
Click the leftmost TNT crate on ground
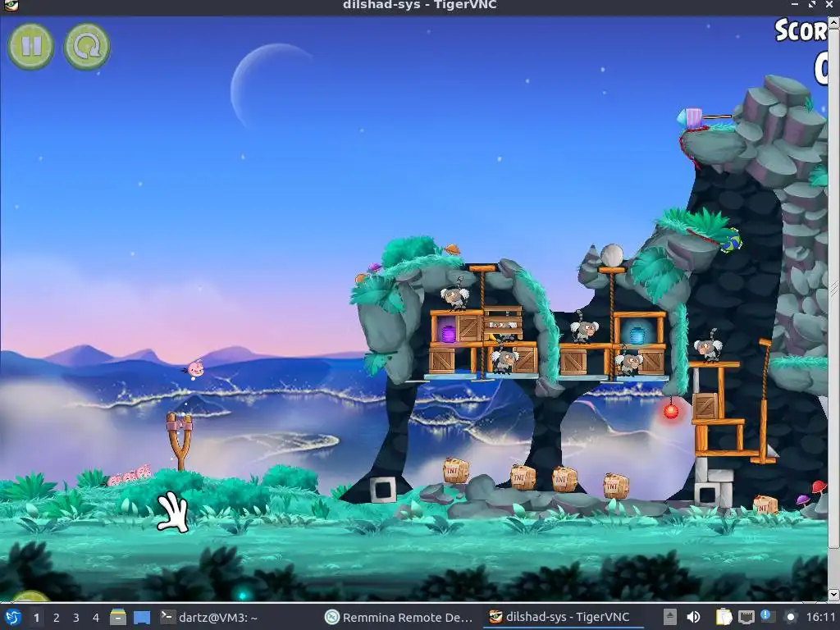pos(456,471)
